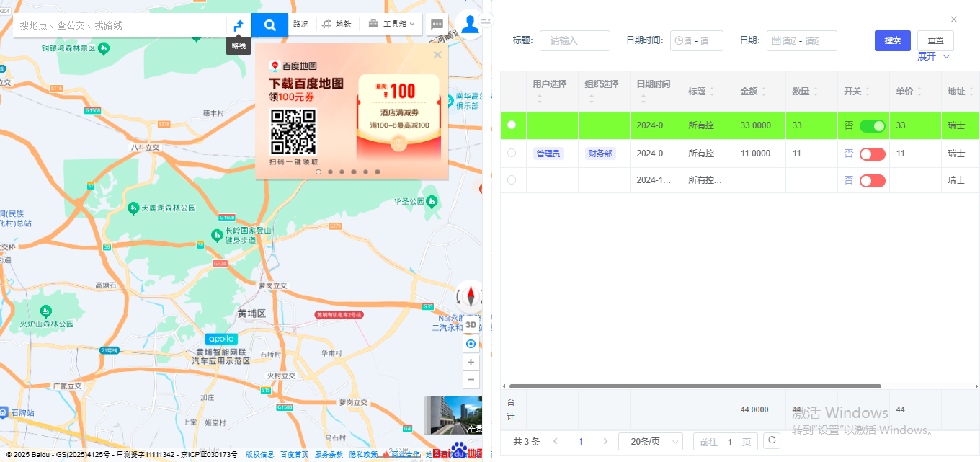Click the 路况 traffic menu item
980x462 pixels.
[300, 25]
